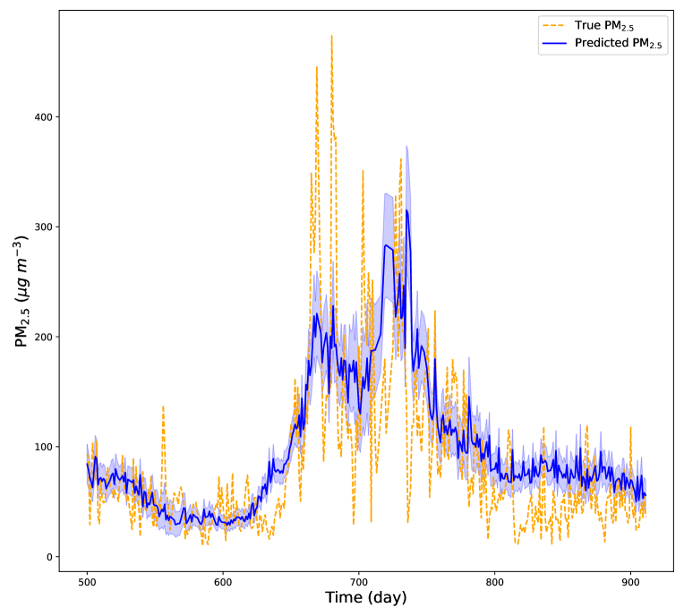Click the y-axis tick label 300

44,227
